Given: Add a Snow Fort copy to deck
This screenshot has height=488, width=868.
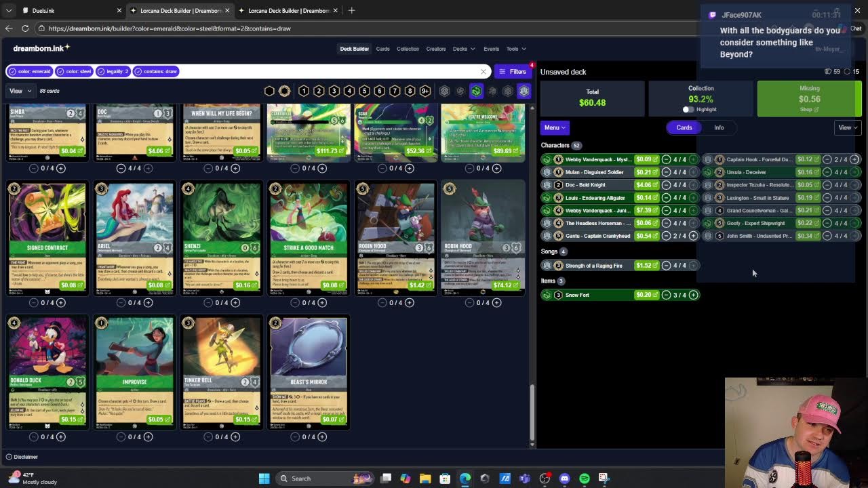Looking at the screenshot, I should 693,295.
